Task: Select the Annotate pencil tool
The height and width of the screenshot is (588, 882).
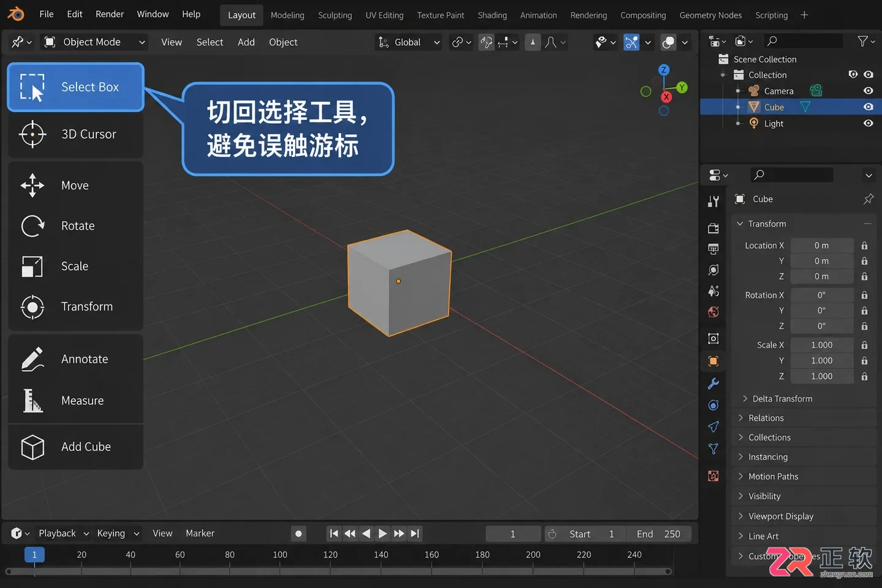Action: [75, 360]
